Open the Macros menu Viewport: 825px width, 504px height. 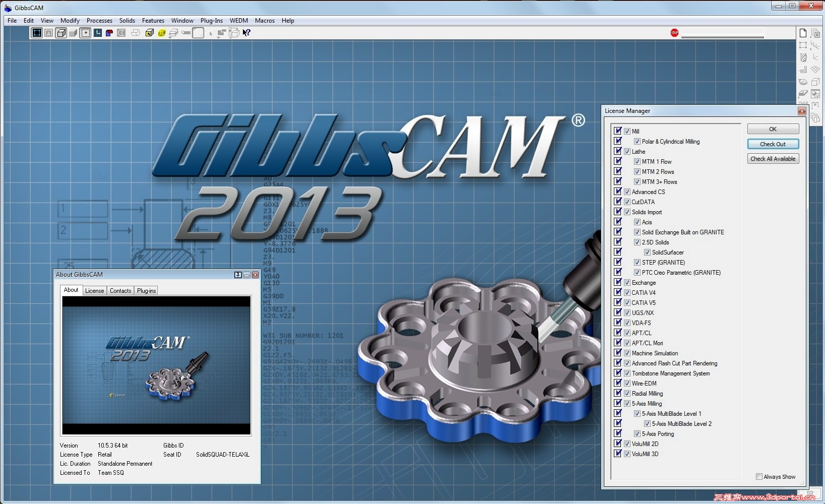click(265, 21)
